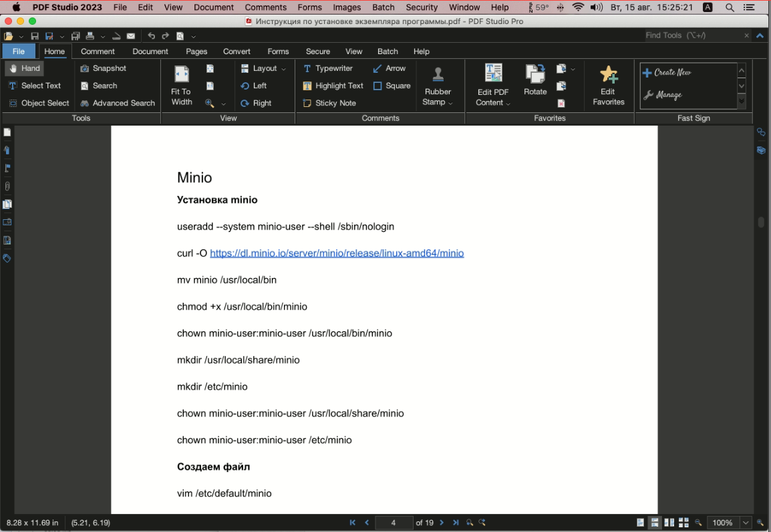Click the Scan icon in quick toolbar
The height and width of the screenshot is (532, 771).
pos(116,36)
